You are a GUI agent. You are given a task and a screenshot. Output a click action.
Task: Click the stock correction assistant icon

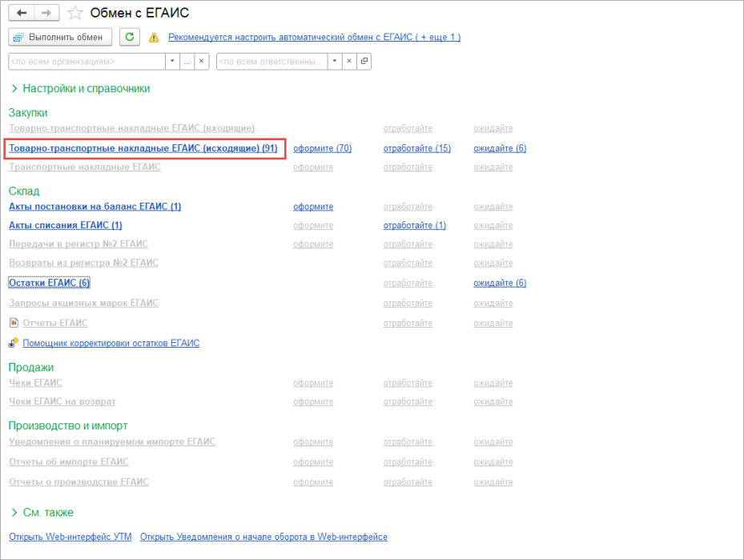(x=14, y=343)
